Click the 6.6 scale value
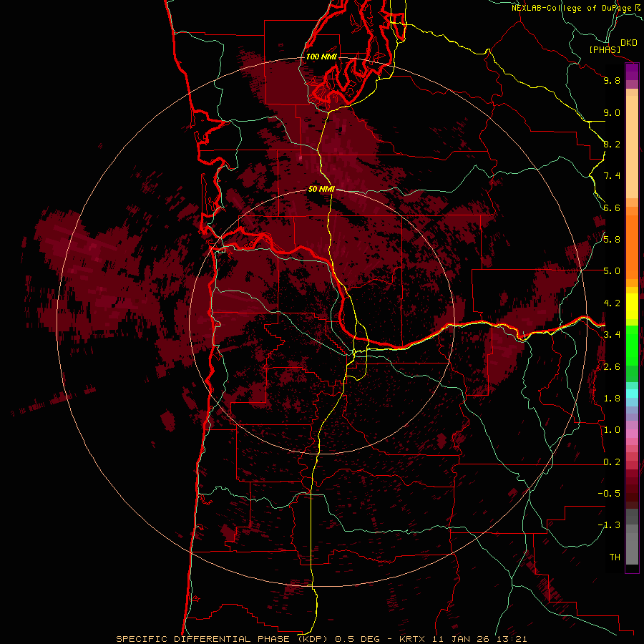This screenshot has height=644, width=644. (x=612, y=208)
